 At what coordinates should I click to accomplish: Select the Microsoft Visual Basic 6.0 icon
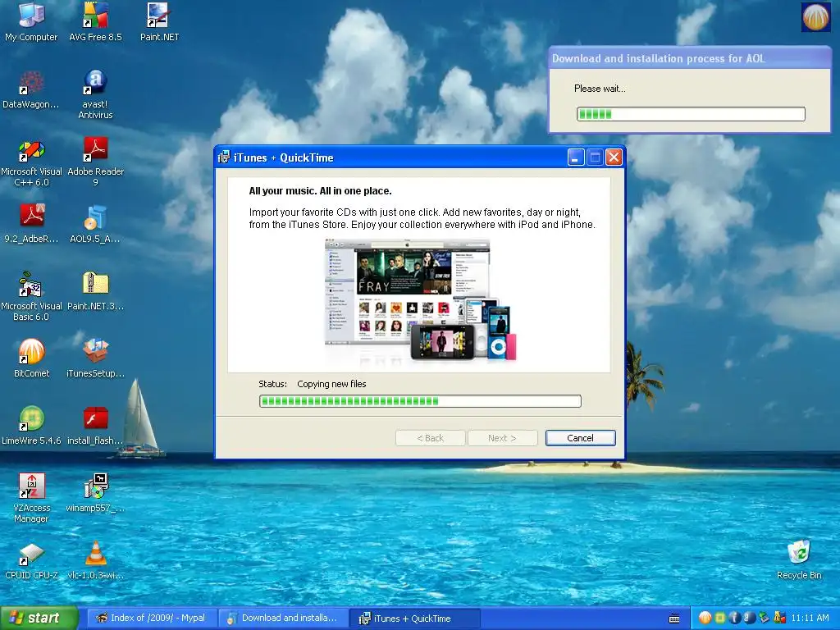(x=31, y=296)
